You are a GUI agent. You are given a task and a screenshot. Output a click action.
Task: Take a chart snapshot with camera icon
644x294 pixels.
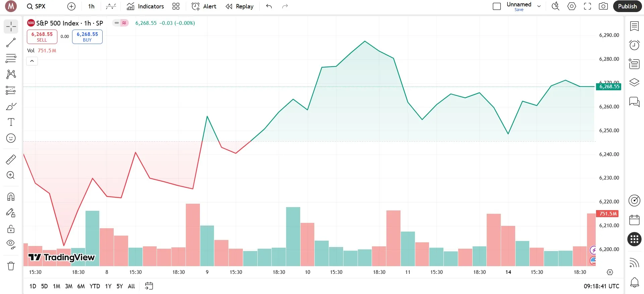[x=603, y=6]
